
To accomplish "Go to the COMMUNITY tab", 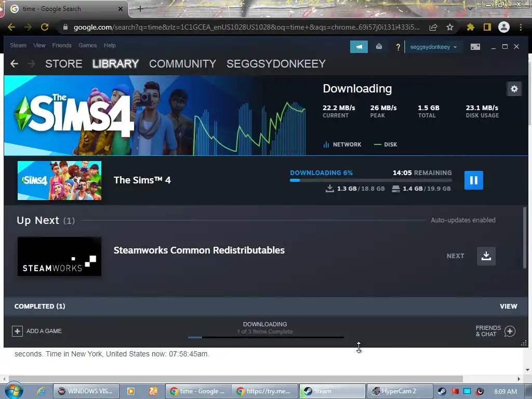I will (x=182, y=63).
